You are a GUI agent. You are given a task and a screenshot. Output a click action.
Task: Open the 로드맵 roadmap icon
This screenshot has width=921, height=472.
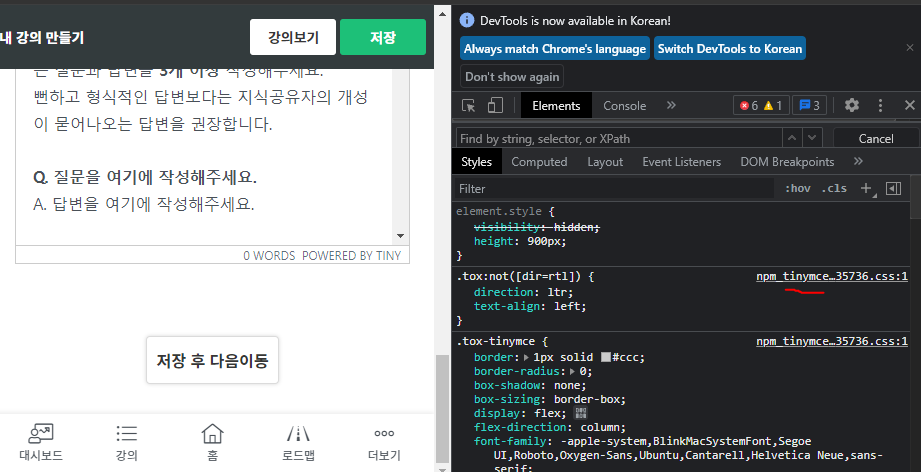click(x=298, y=433)
